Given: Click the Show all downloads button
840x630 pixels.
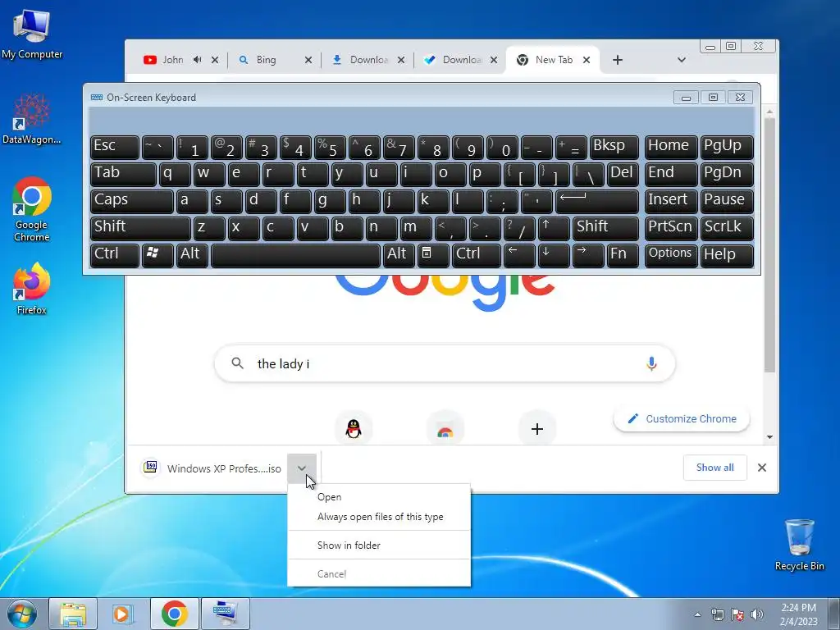Looking at the screenshot, I should tap(714, 468).
